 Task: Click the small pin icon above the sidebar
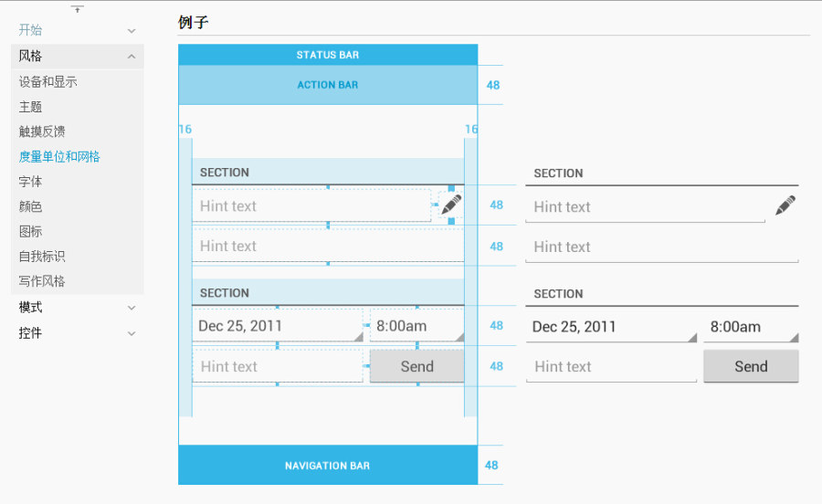(x=78, y=9)
